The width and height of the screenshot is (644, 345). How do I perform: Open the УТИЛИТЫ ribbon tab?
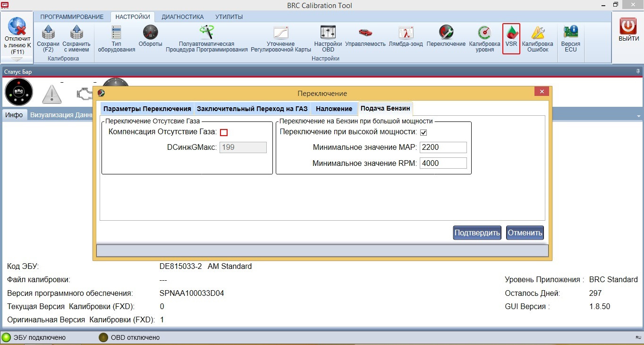229,17
